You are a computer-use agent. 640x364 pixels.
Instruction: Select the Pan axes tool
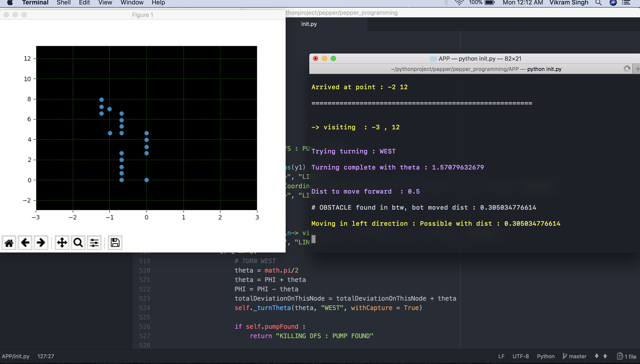tap(62, 242)
